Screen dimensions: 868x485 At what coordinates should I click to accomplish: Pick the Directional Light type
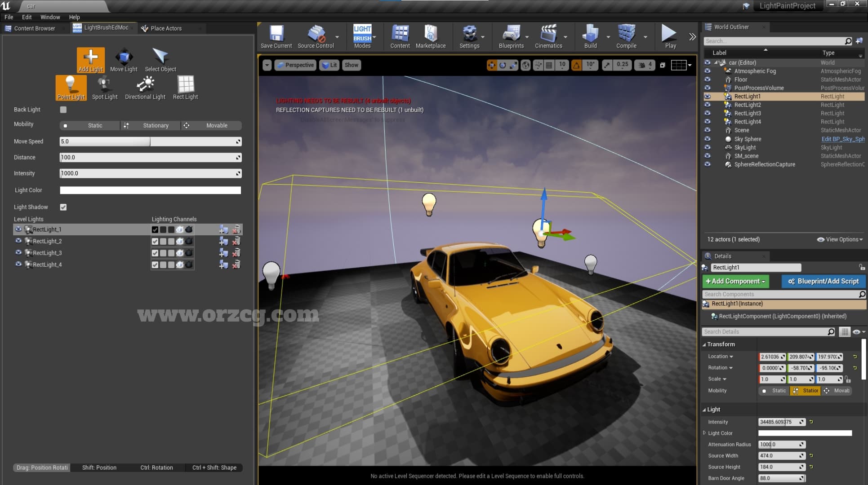point(145,88)
